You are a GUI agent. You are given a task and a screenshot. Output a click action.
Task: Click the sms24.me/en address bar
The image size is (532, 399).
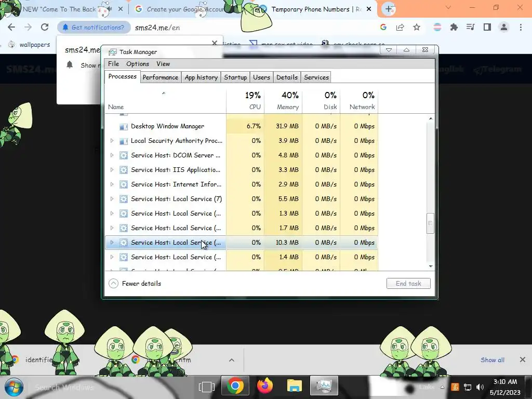tap(157, 28)
